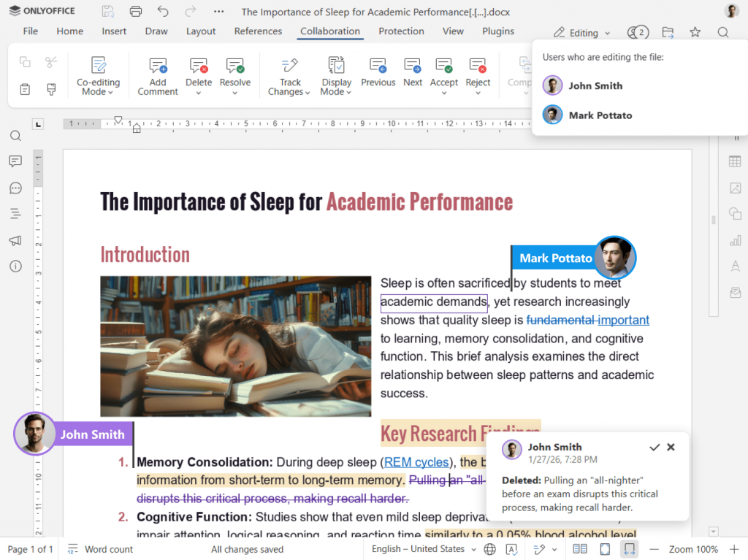748x560 pixels.
Task: Click the Print icon in title bar
Action: click(135, 11)
